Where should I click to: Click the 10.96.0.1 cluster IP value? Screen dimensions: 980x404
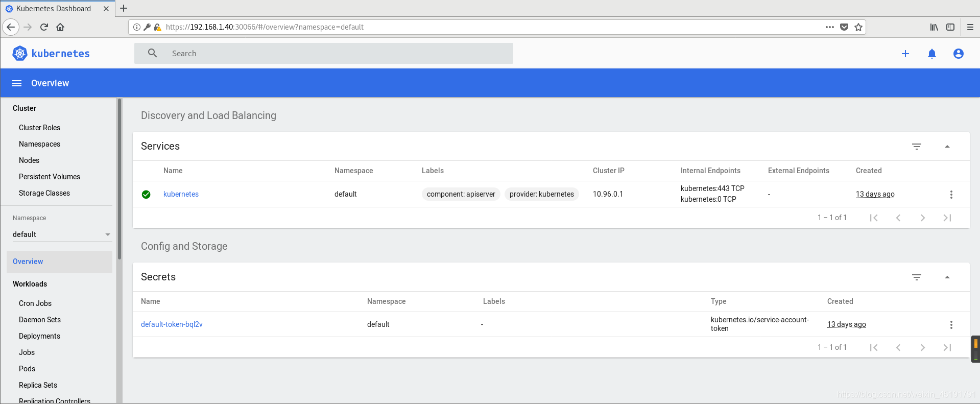click(x=608, y=194)
